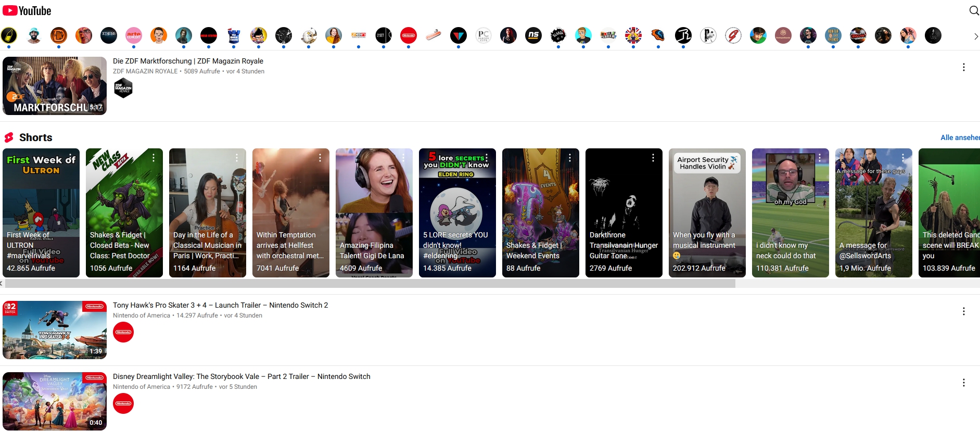The width and height of the screenshot is (980, 431).
Task: Open the Union Jack flag channel avatar
Action: [x=633, y=35]
